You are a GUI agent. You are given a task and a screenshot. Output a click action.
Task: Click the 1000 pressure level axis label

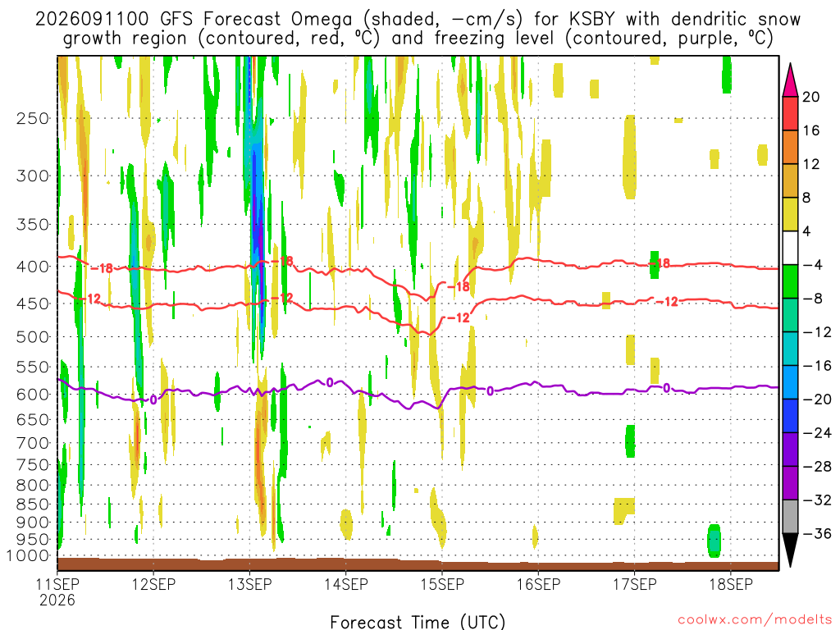point(28,556)
